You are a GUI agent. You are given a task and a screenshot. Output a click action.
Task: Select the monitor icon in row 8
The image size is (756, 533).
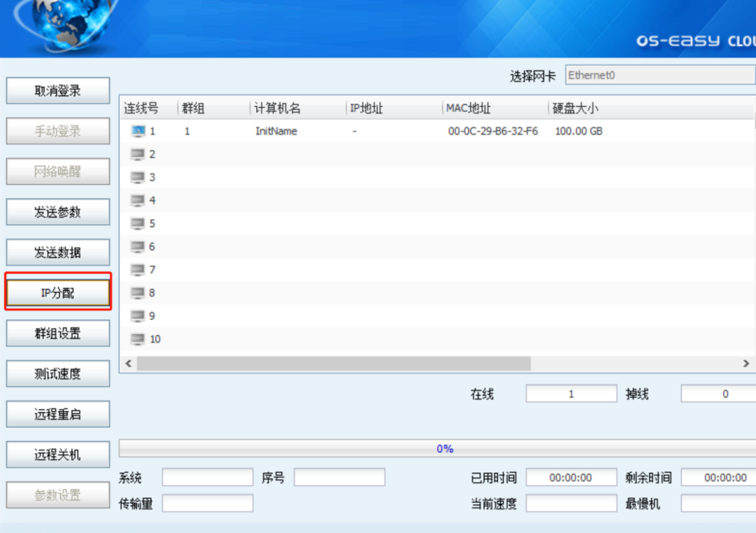click(138, 293)
